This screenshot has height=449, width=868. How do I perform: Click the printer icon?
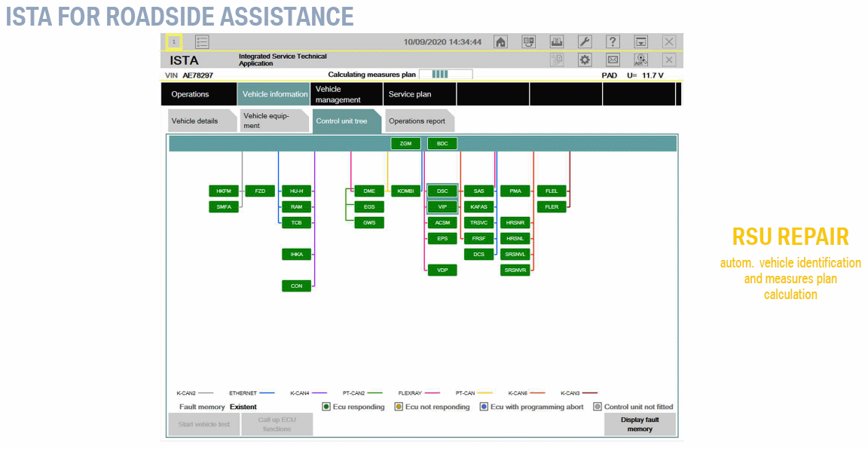pyautogui.click(x=557, y=42)
